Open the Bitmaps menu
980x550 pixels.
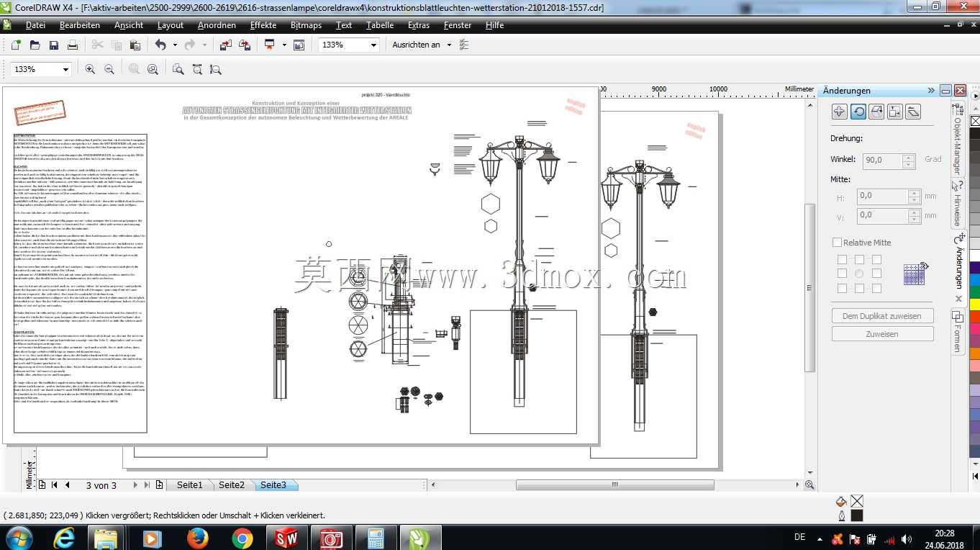point(307,25)
